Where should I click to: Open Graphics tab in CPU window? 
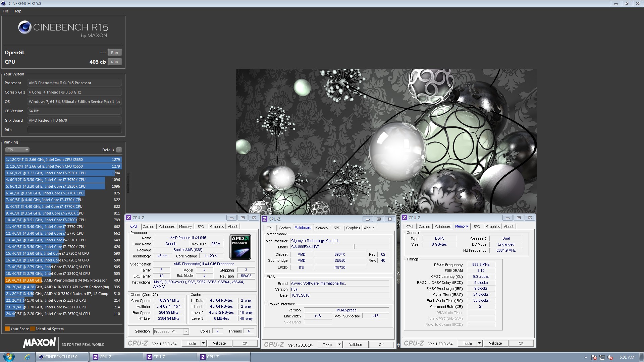click(217, 227)
